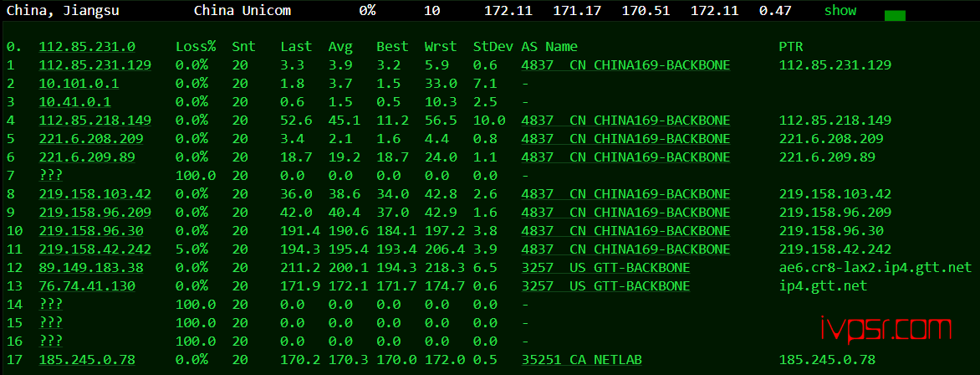
Task: Open the hop 1 AS link 4837 CN CHINA169-BACKBONE
Action: pos(625,65)
